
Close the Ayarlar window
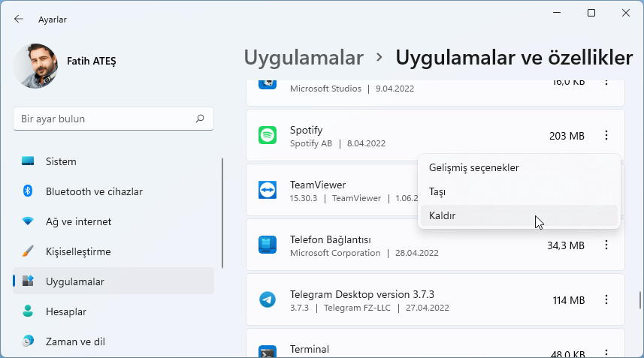coord(626,13)
